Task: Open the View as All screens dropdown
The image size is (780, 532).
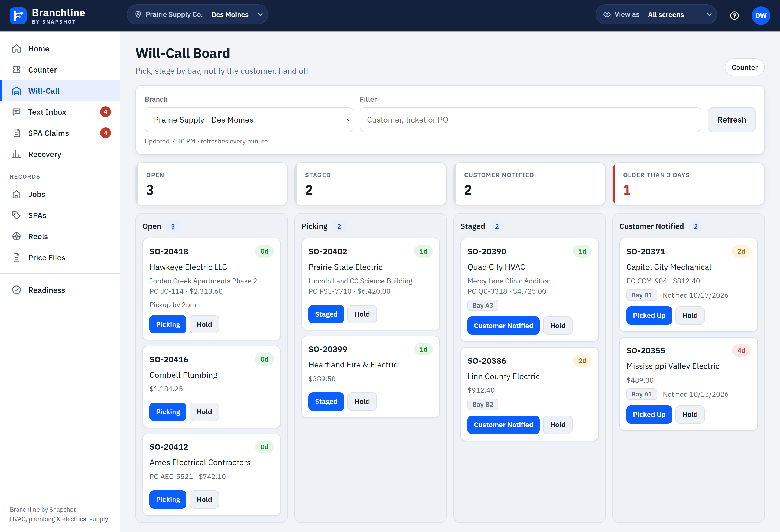Action: 656,14
